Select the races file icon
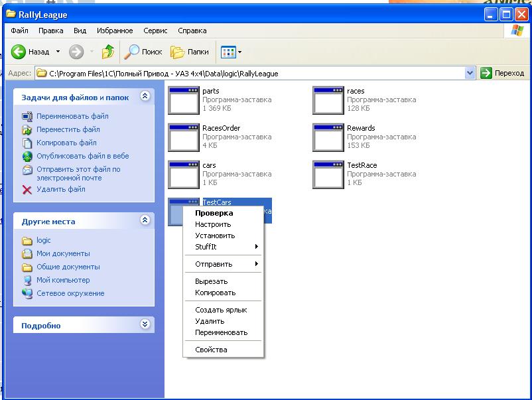The width and height of the screenshot is (532, 400). 328,100
